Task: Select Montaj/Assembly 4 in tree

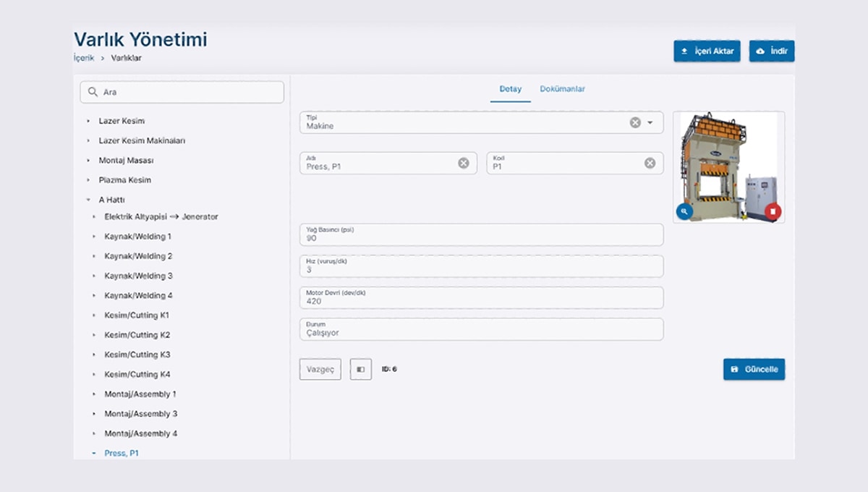Action: tap(141, 433)
